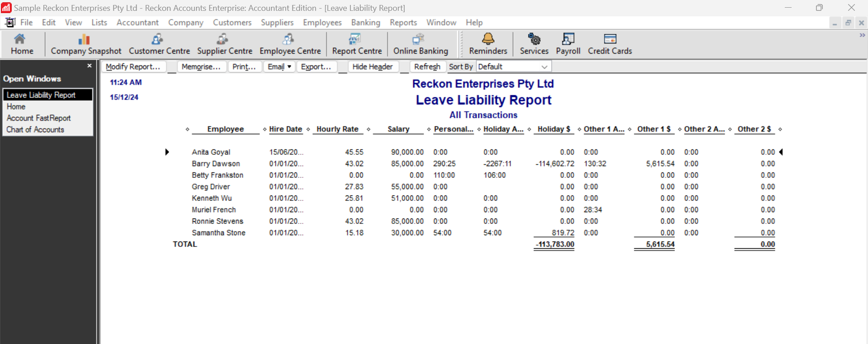This screenshot has height=344, width=868.
Task: Close the Open Windows panel
Action: click(x=90, y=66)
